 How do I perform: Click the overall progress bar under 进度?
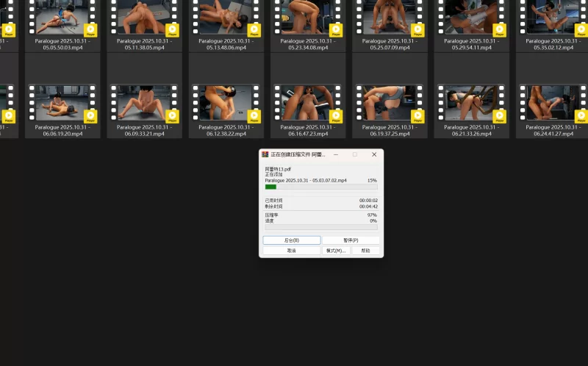pyautogui.click(x=321, y=227)
